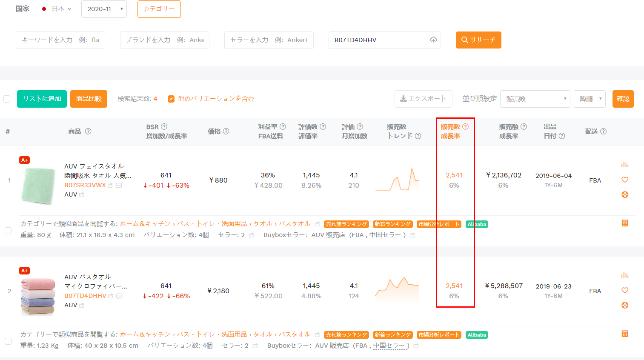The image size is (644, 360).
Task: Open help icon beside BSR column header
Action: pos(164,126)
